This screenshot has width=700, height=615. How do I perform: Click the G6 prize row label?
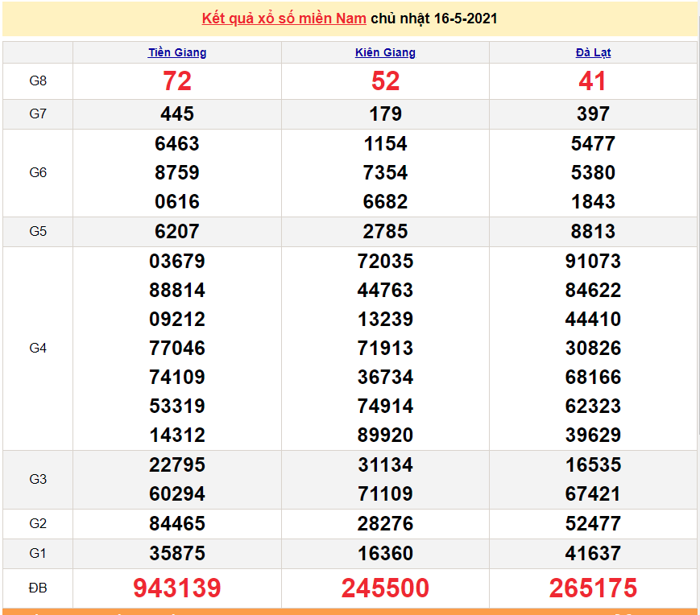coord(38,173)
